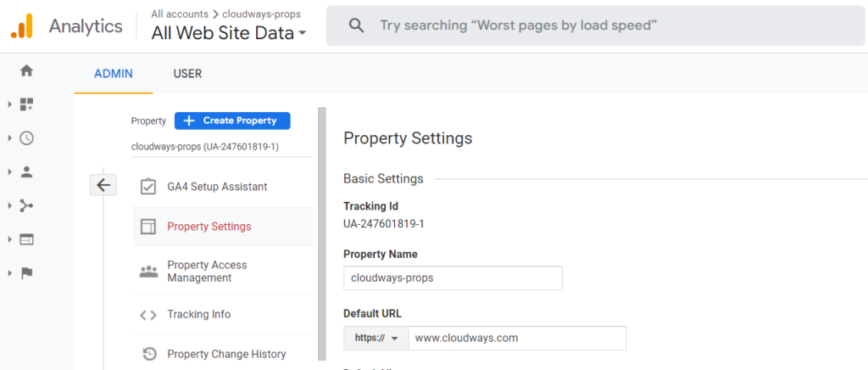Click the Basic Settings section label
The width and height of the screenshot is (868, 370).
pos(384,179)
